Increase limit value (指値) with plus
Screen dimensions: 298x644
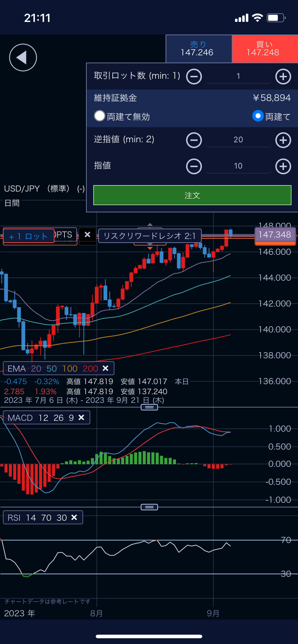[283, 166]
